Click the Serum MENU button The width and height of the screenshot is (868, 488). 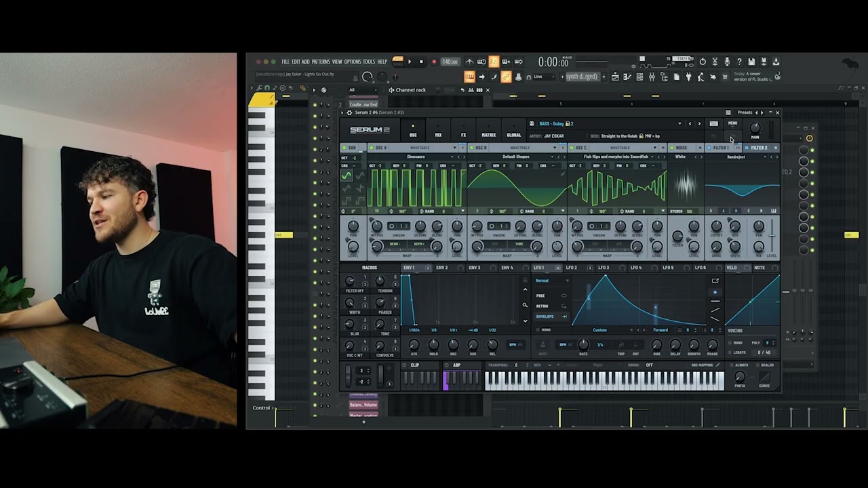732,124
